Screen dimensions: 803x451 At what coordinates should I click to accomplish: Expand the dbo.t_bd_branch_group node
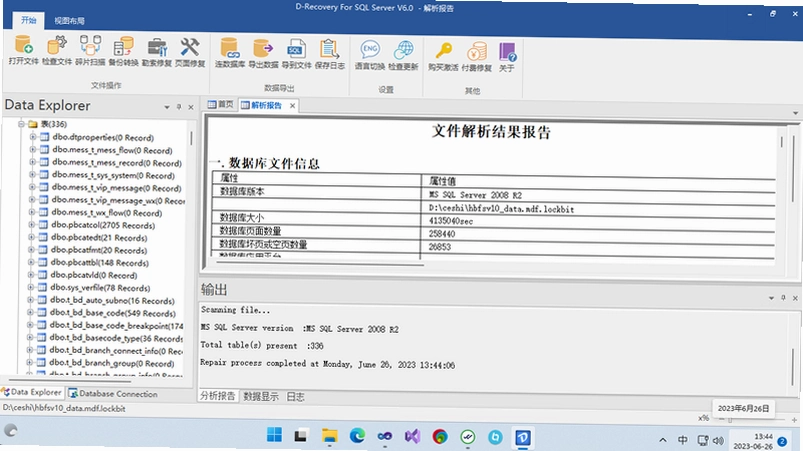(30, 362)
